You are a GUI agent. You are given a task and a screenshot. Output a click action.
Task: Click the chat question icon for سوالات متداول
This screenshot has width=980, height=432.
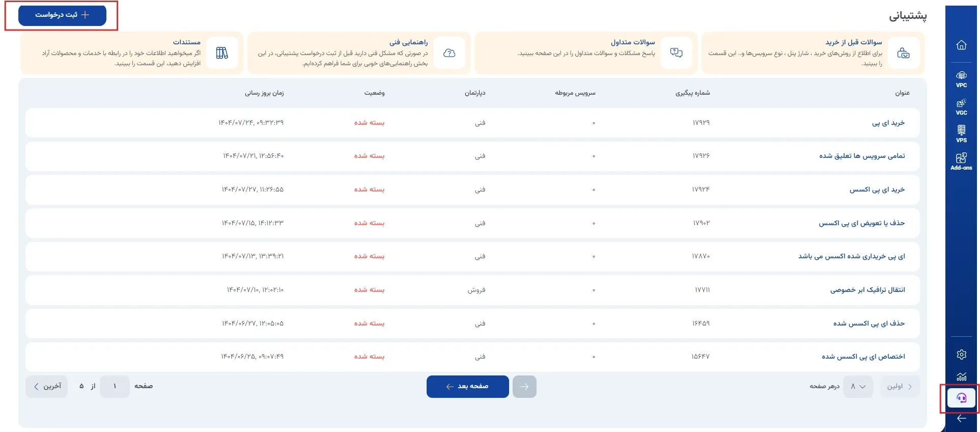click(676, 53)
